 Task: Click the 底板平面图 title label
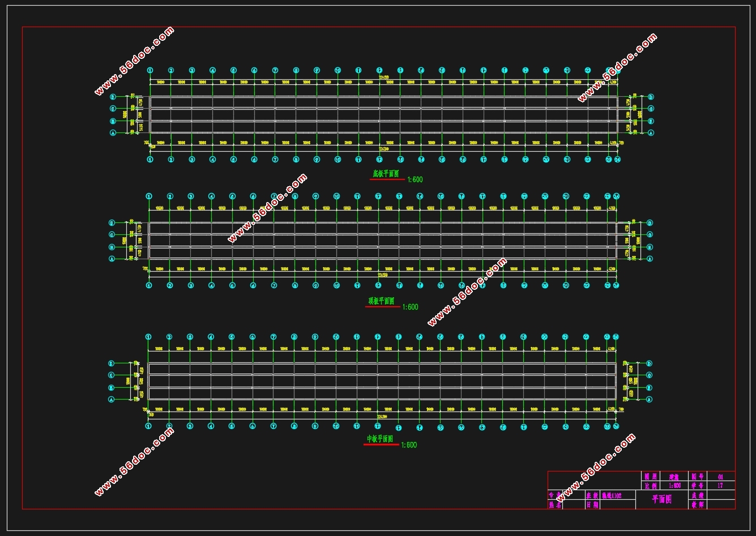pyautogui.click(x=386, y=174)
